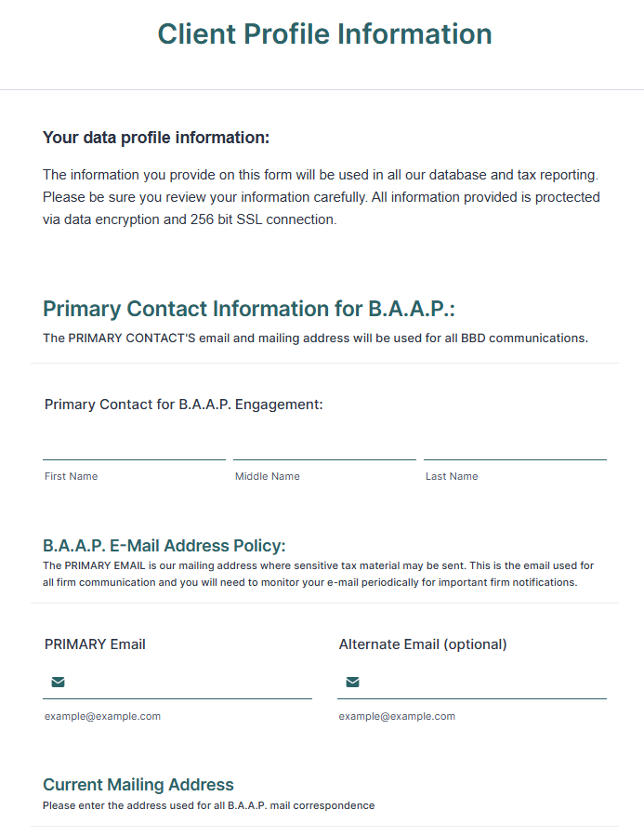
Task: Click the Alternate Email (optional) label
Action: coord(423,644)
